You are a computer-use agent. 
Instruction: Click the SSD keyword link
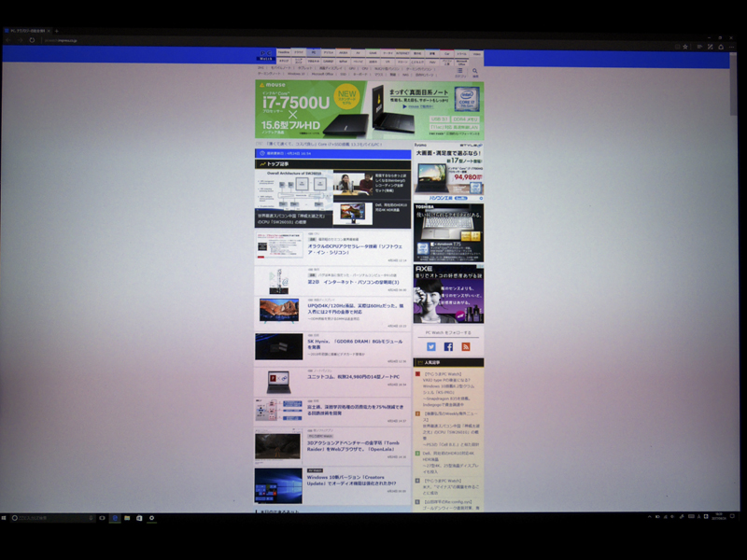point(343,75)
